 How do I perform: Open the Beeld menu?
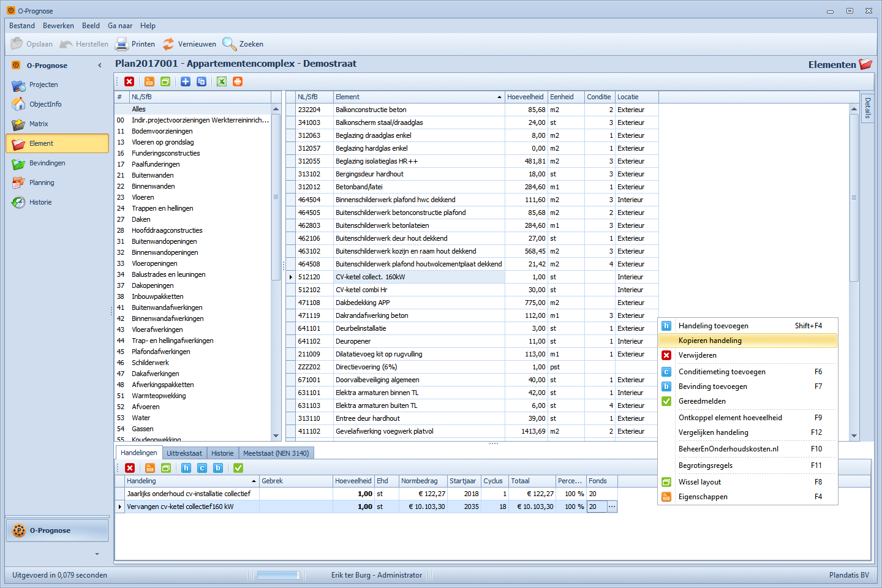click(x=91, y=26)
